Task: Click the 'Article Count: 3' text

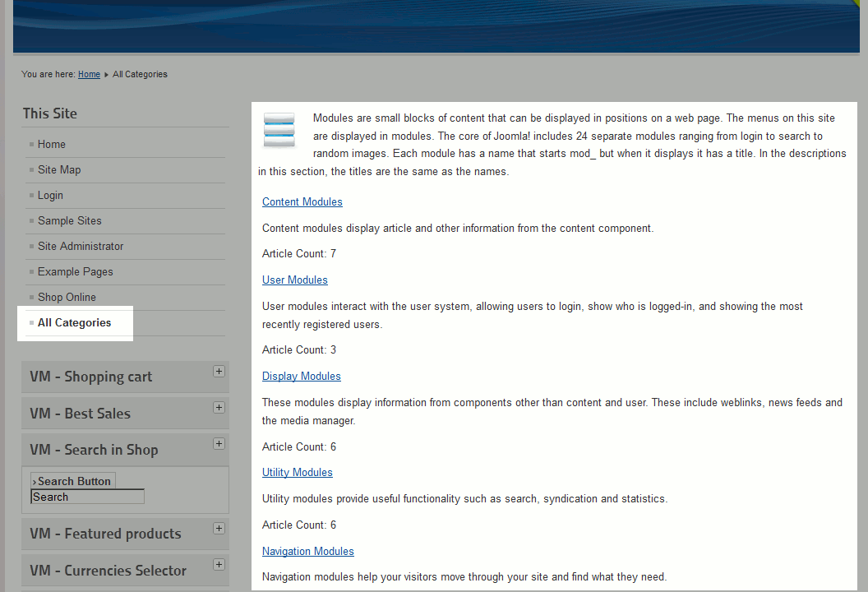Action: click(299, 350)
